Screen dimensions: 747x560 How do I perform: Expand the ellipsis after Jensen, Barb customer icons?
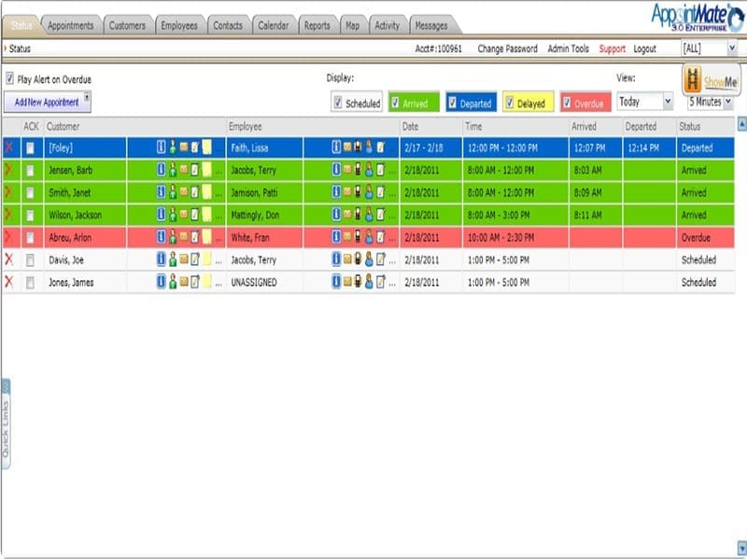pos(218,172)
